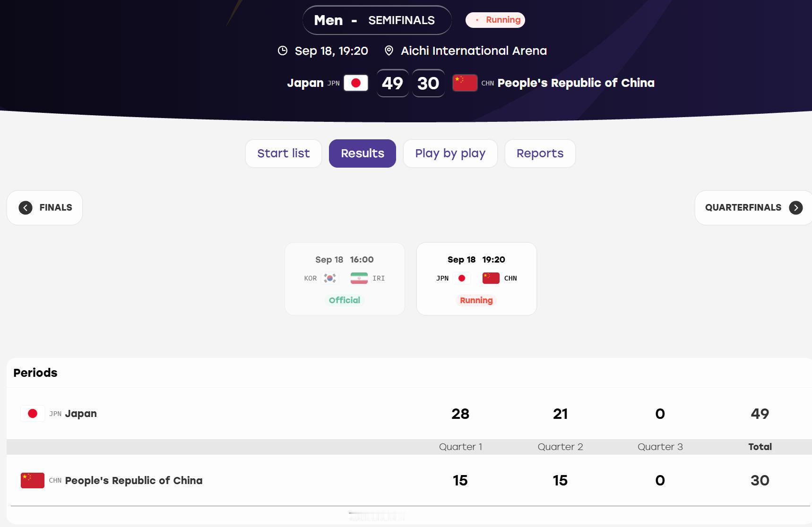Click People's Republic of China in the Periods table
Screen dimensions: 812x527
[134, 481]
